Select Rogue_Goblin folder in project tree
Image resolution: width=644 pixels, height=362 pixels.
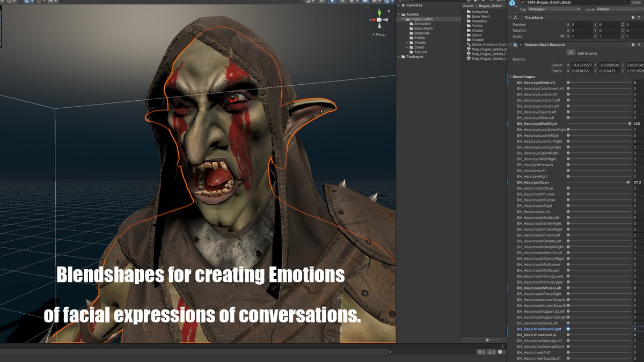pos(421,19)
